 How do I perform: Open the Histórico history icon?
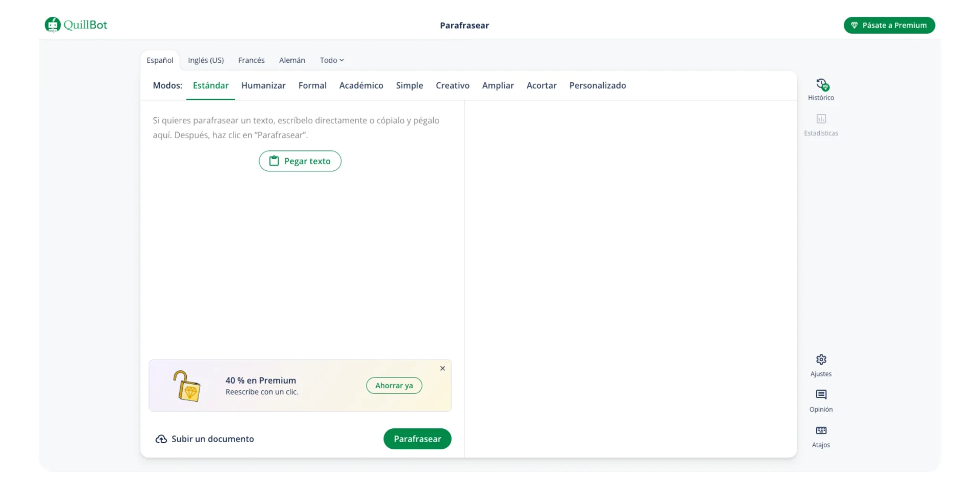(821, 85)
